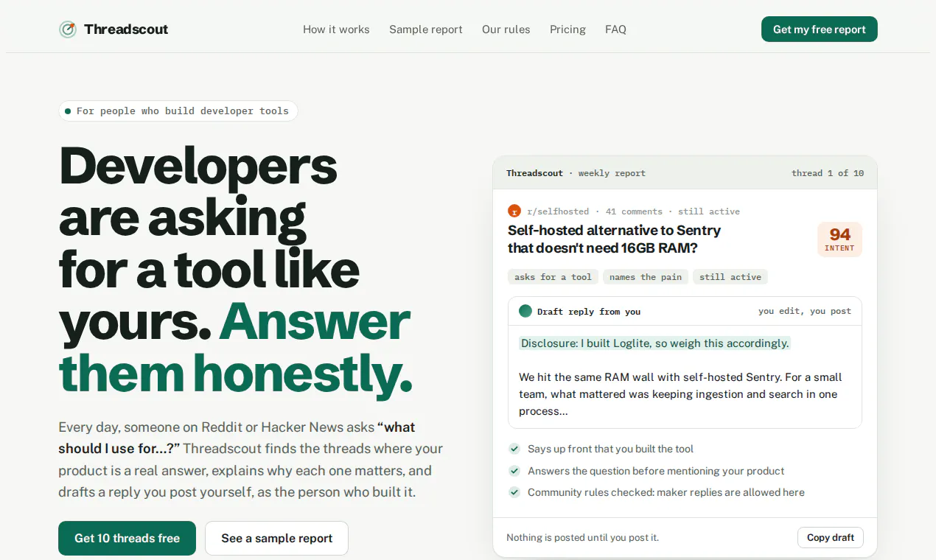The width and height of the screenshot is (936, 560).
Task: Click Get 10 threads free button
Action: [128, 539]
